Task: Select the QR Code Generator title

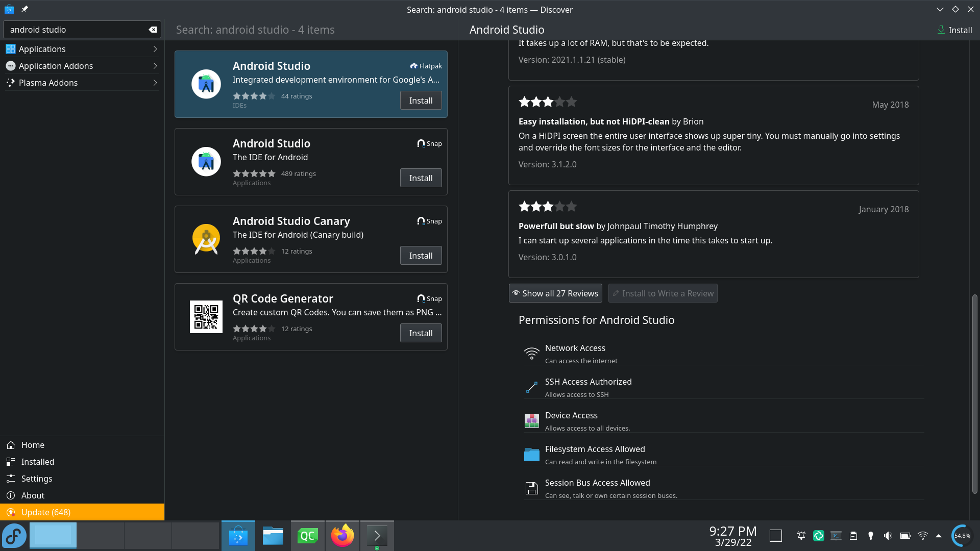Action: tap(283, 298)
